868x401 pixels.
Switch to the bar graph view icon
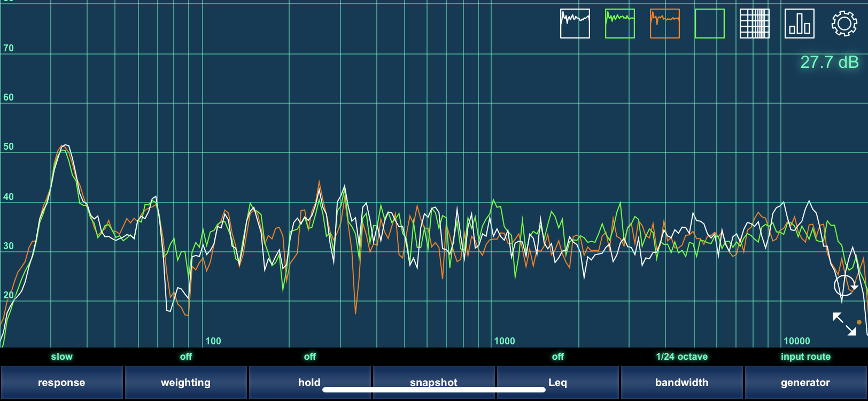799,24
